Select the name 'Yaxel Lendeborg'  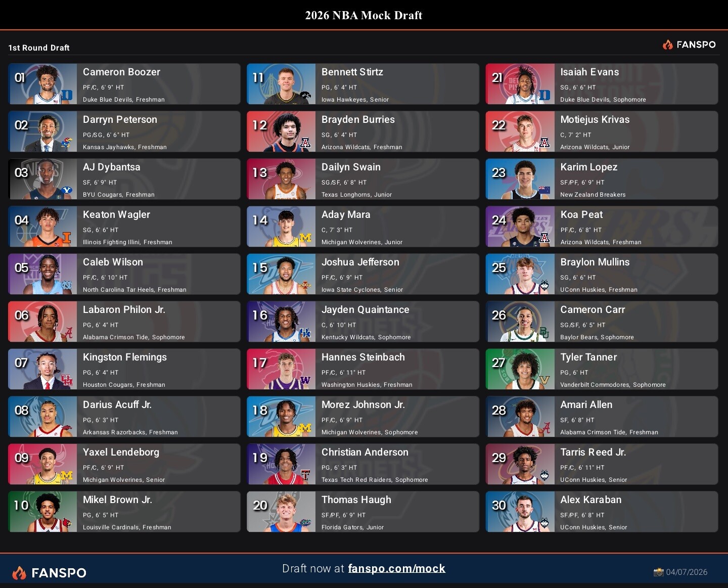tap(121, 453)
